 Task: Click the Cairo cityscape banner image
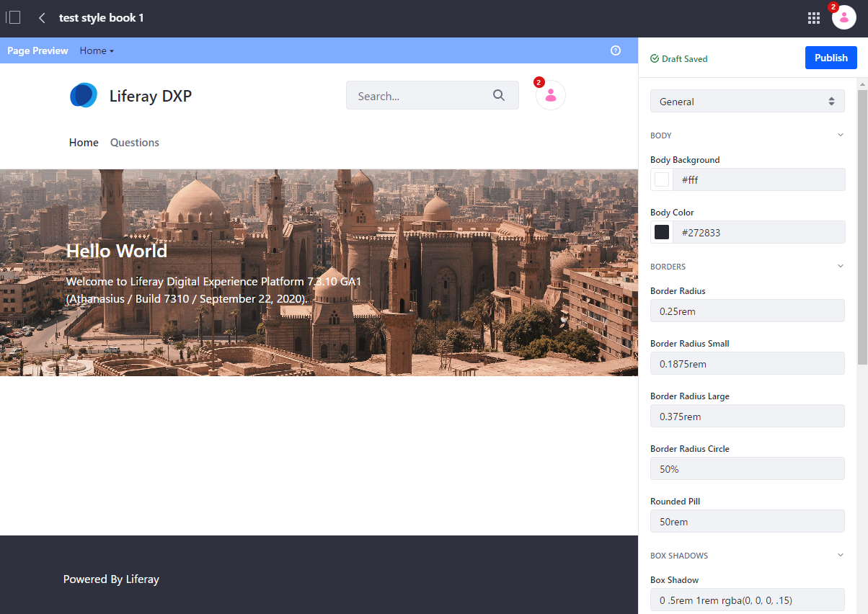[319, 272]
